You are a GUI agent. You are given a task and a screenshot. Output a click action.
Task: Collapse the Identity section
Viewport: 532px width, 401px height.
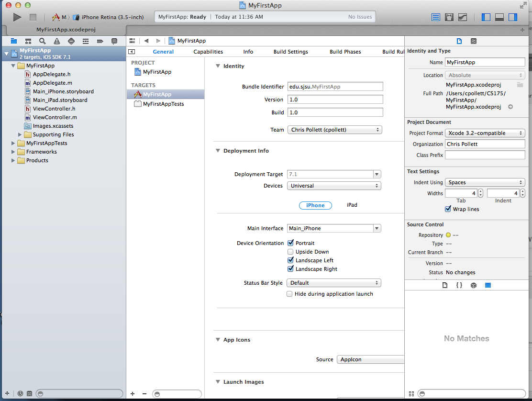tap(218, 66)
